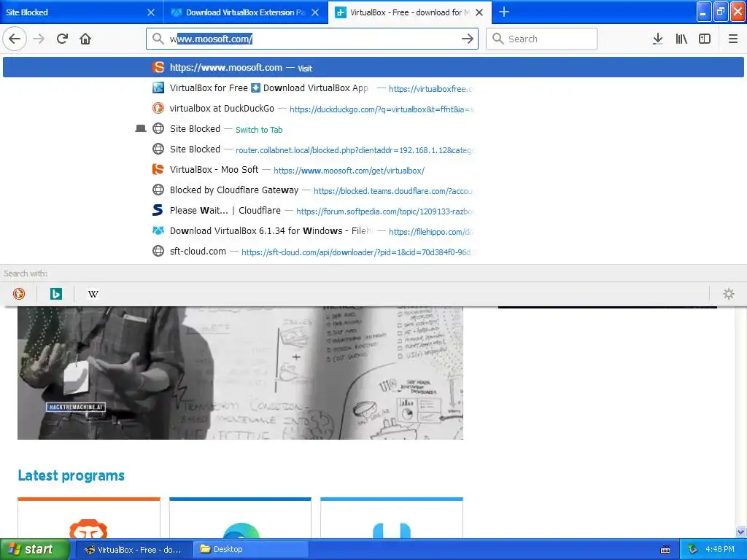Image resolution: width=747 pixels, height=560 pixels.
Task: Pick the VirtualBox for Free Download suggestion
Action: pyautogui.click(x=373, y=88)
